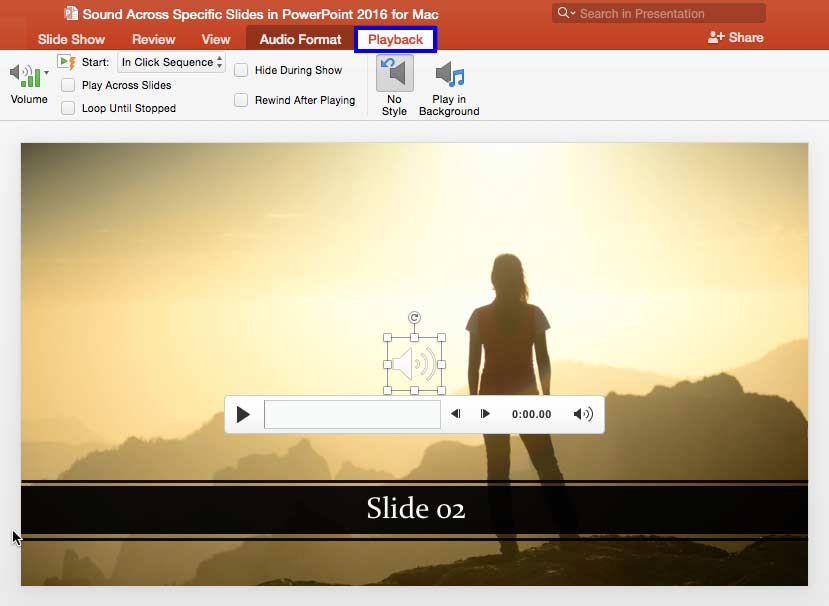
Task: Select the audio speaker icon on the slide
Action: pyautogui.click(x=415, y=360)
